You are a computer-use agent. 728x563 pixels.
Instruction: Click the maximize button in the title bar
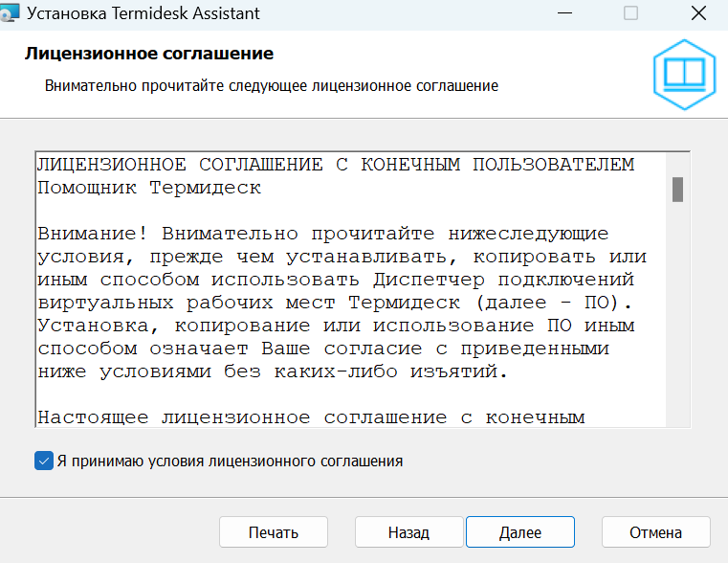pyautogui.click(x=629, y=14)
